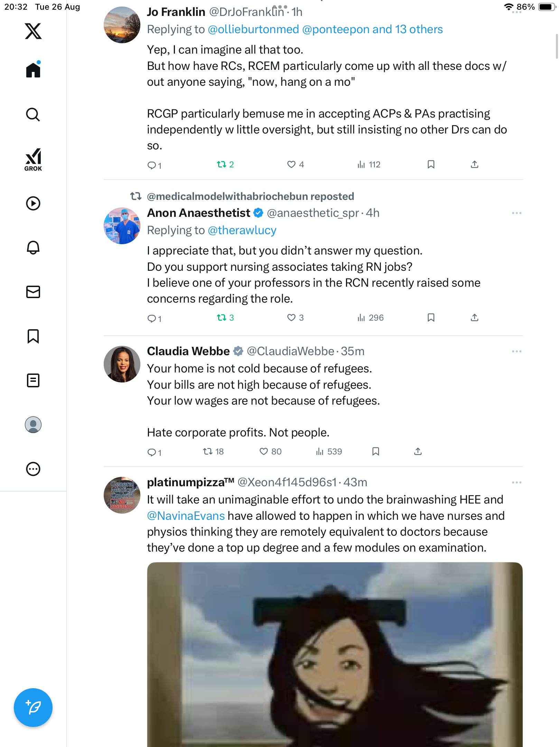The height and width of the screenshot is (747, 560).
Task: Share Claudia Webbe's post
Action: coord(418,451)
